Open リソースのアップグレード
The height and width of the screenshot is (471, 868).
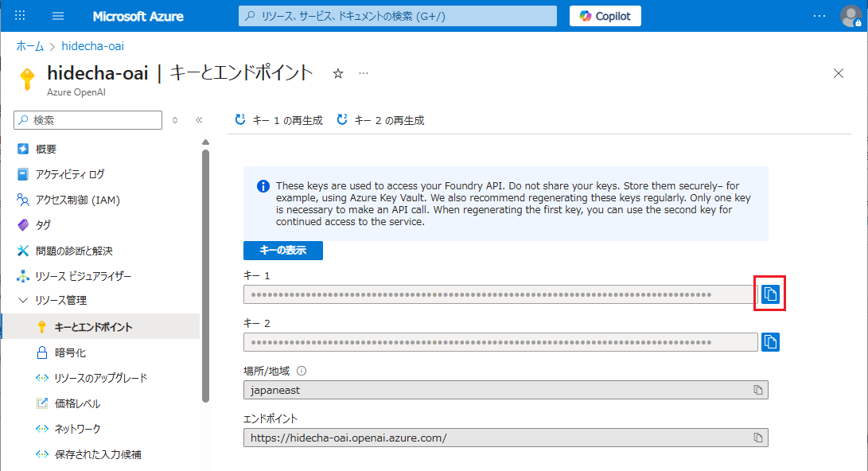(x=101, y=378)
